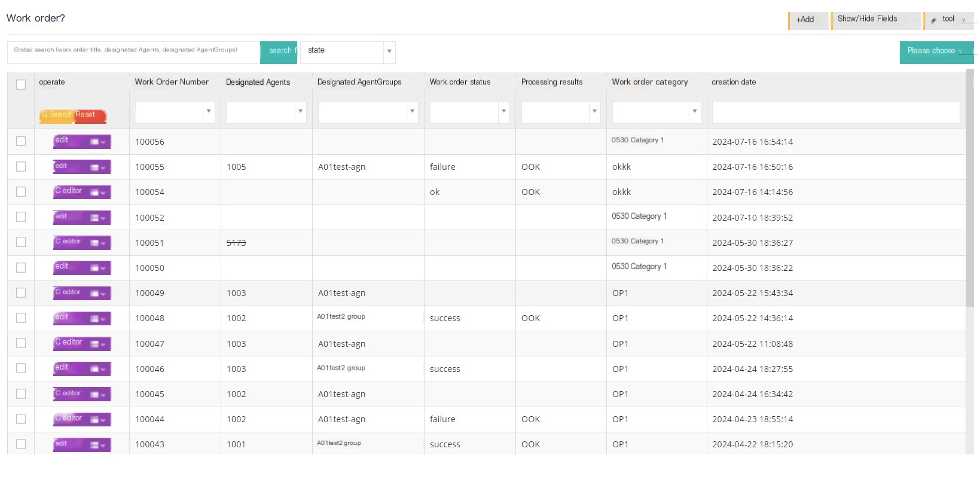The image size is (980, 479).
Task: Open the action menu icon for work order 100044
Action: click(98, 420)
